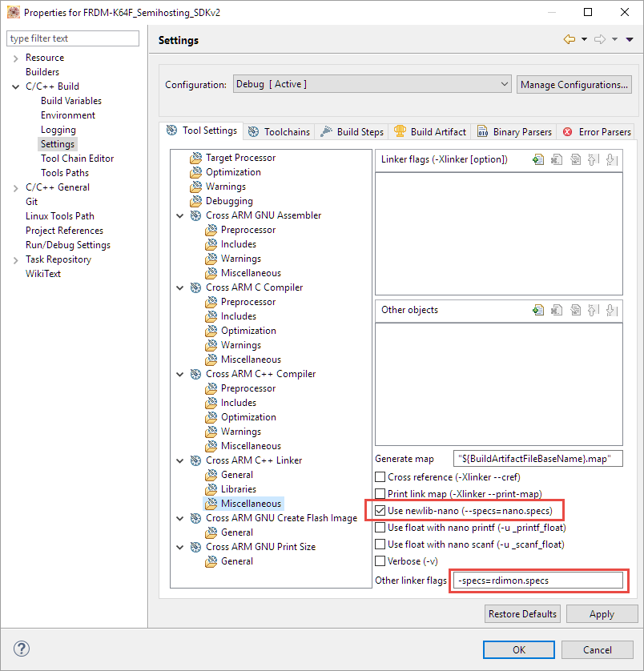This screenshot has height=671, width=644.
Task: Click the Edit icon for linker flags
Action: tap(576, 159)
